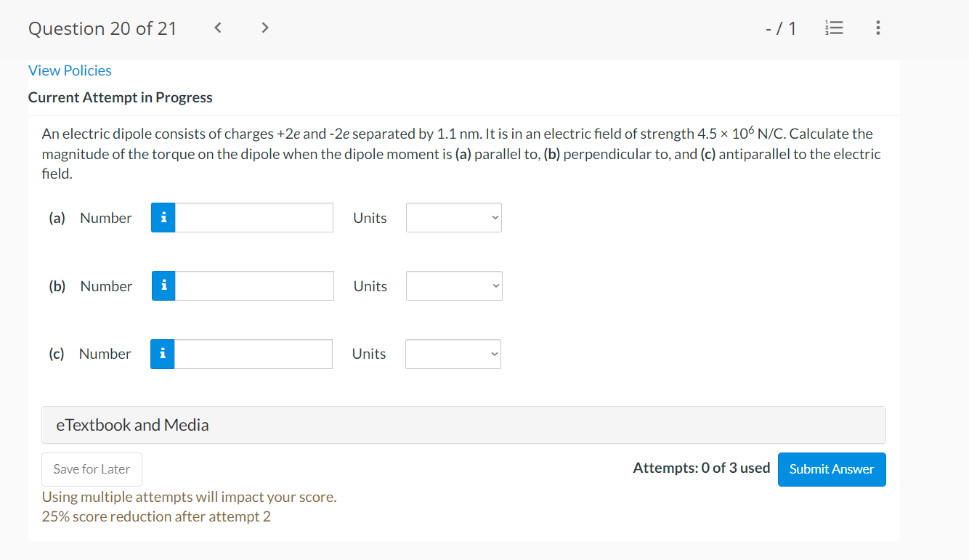
Task: Open the View Policies link
Action: pos(70,70)
